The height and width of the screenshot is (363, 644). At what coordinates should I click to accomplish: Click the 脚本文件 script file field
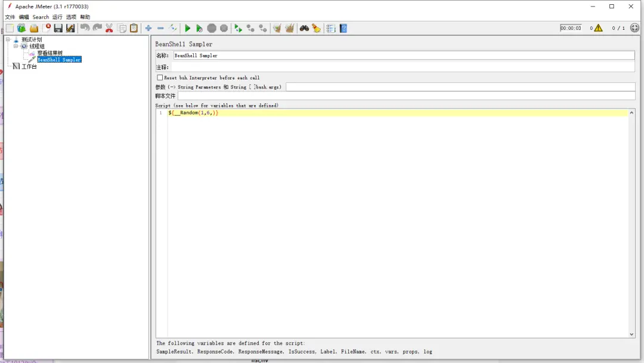click(x=407, y=96)
